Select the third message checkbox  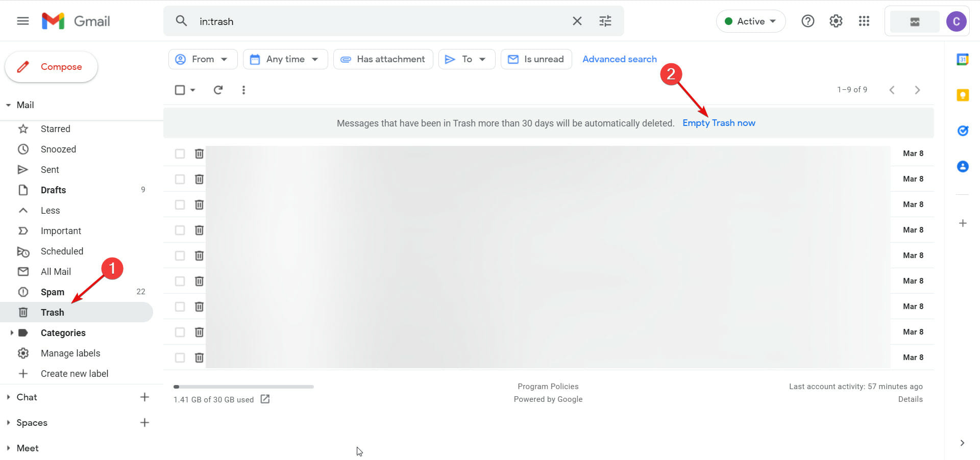pyautogui.click(x=180, y=205)
